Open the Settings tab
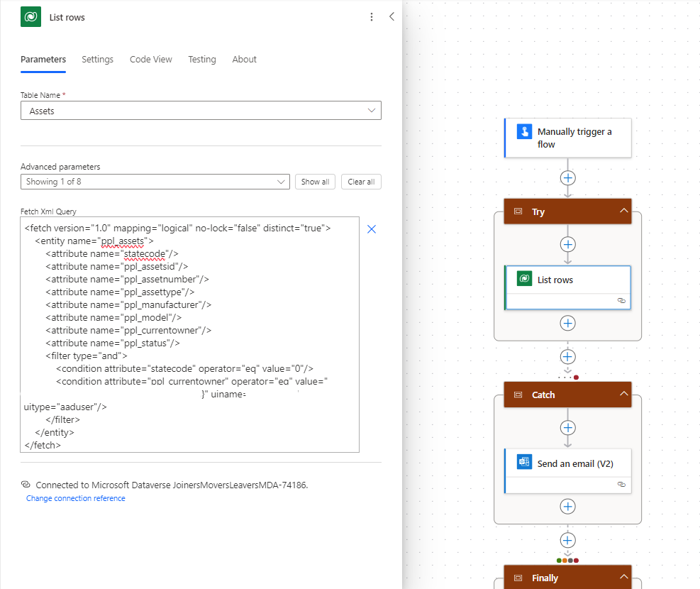This screenshot has height=589, width=700. [x=97, y=60]
